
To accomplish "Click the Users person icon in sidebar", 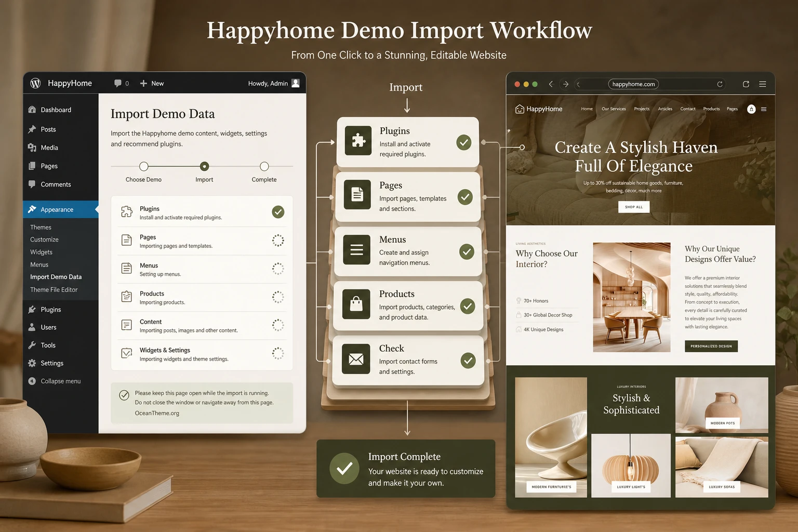I will pyautogui.click(x=32, y=327).
